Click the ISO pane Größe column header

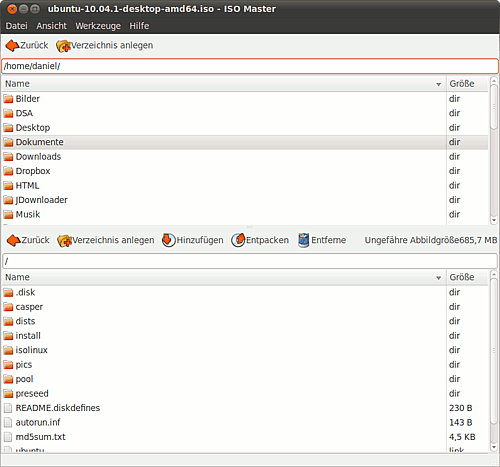[x=467, y=277]
